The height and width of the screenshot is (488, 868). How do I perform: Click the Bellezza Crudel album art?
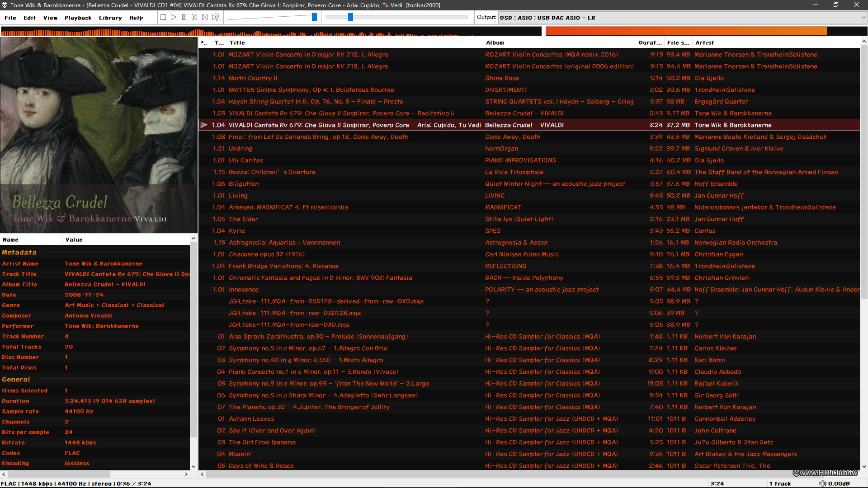point(99,135)
